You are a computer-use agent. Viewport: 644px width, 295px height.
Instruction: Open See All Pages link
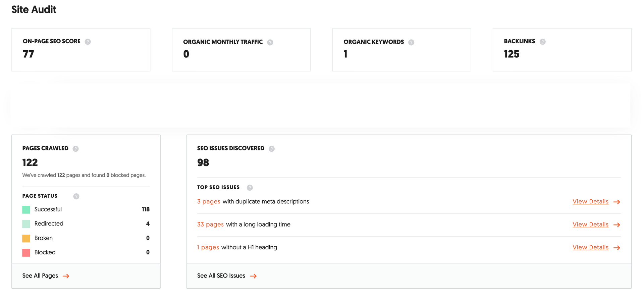46,276
